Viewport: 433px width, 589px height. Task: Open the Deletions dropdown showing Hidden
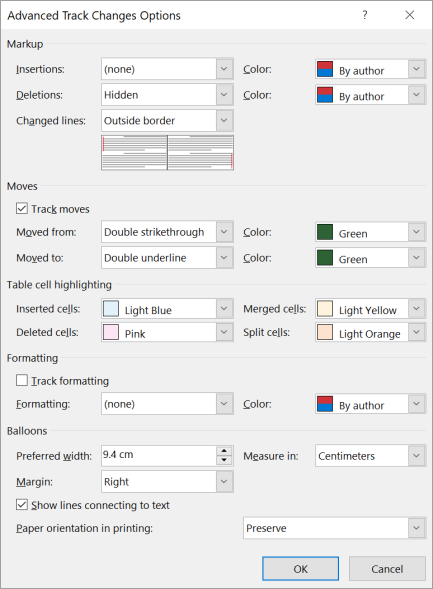point(167,95)
